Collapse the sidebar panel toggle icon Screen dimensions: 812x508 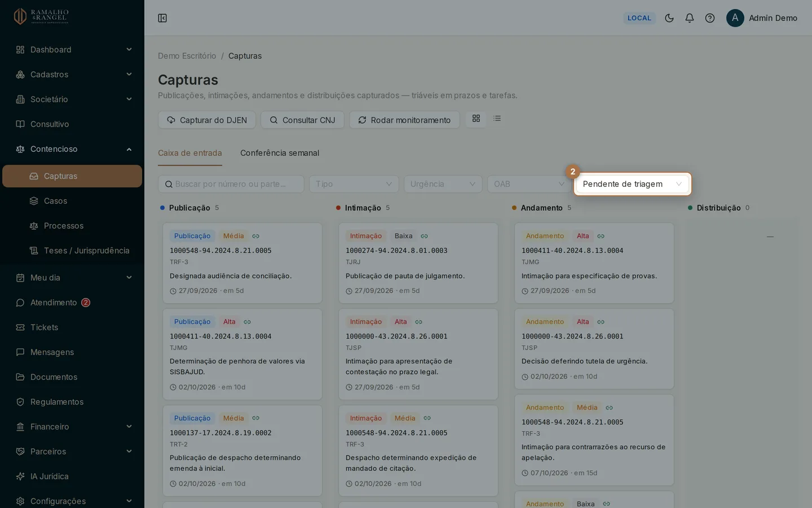point(162,18)
